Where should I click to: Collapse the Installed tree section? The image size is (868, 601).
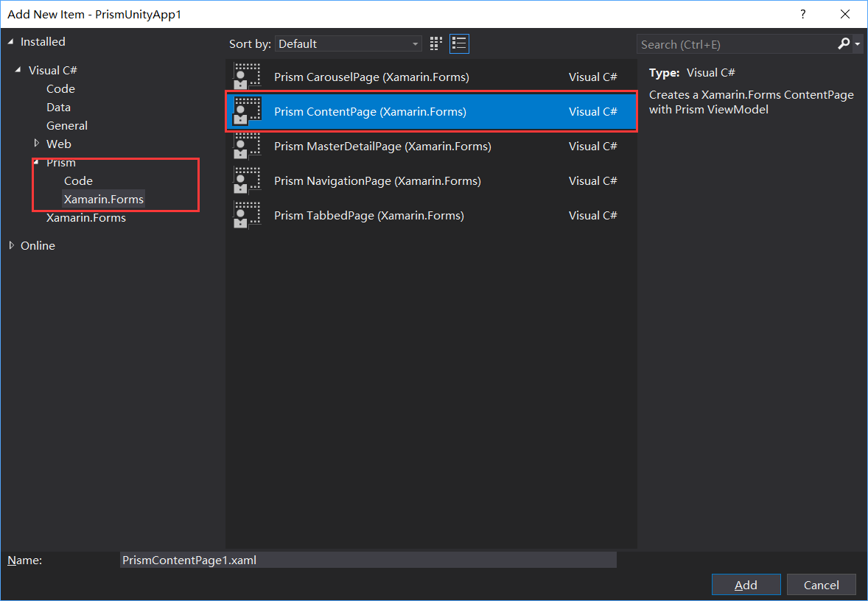(x=10, y=41)
